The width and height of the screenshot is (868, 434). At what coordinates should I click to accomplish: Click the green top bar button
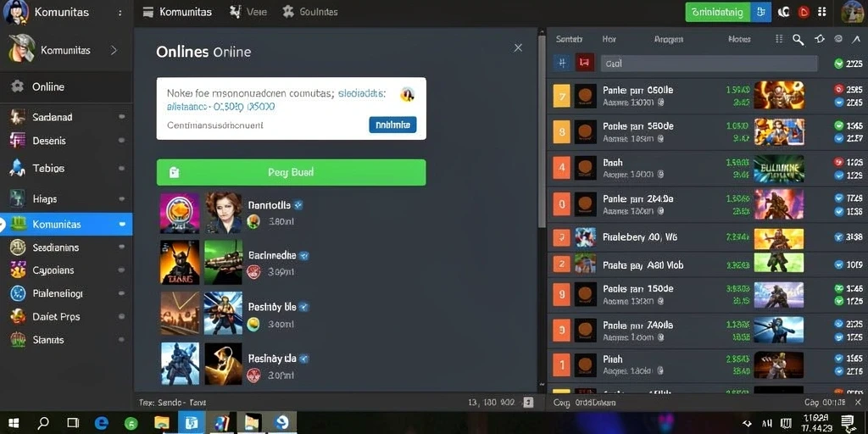tap(718, 12)
